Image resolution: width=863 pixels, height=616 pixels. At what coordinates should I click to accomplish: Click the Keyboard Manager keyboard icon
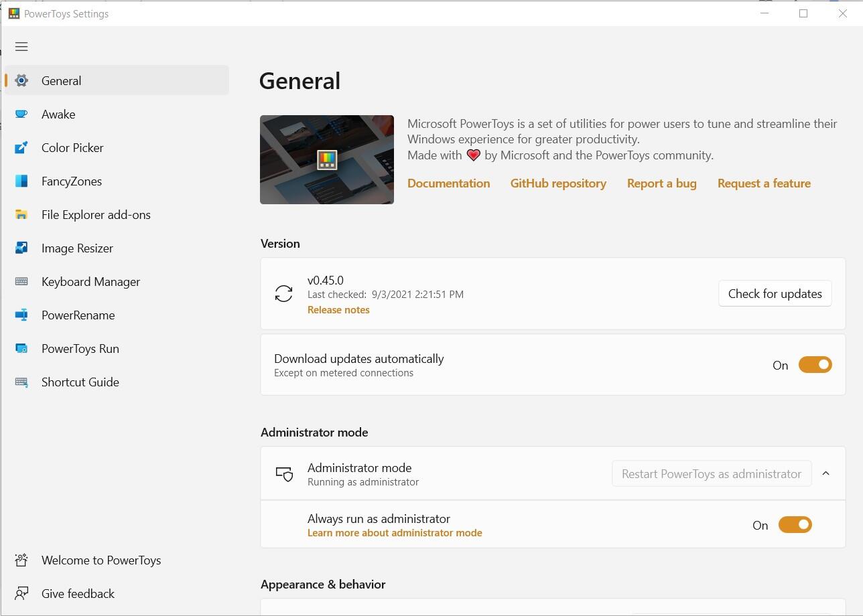[x=21, y=281]
